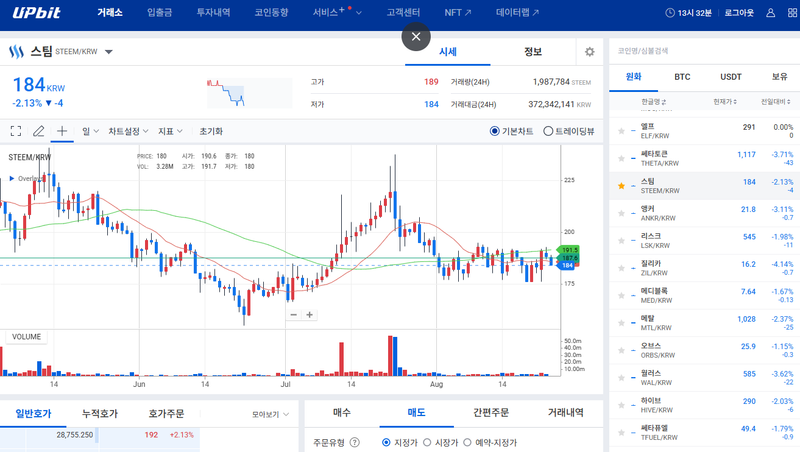The width and height of the screenshot is (800, 452).
Task: Click the VOLUME label on chart
Action: [27, 337]
